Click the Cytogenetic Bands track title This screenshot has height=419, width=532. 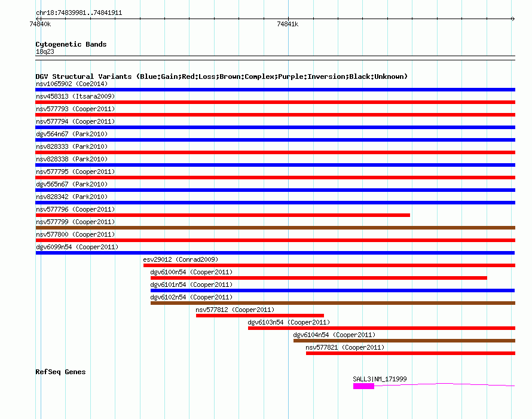click(x=71, y=44)
